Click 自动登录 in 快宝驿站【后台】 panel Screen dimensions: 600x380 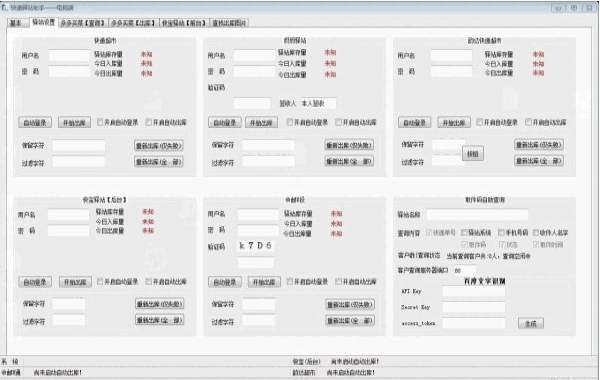35,282
